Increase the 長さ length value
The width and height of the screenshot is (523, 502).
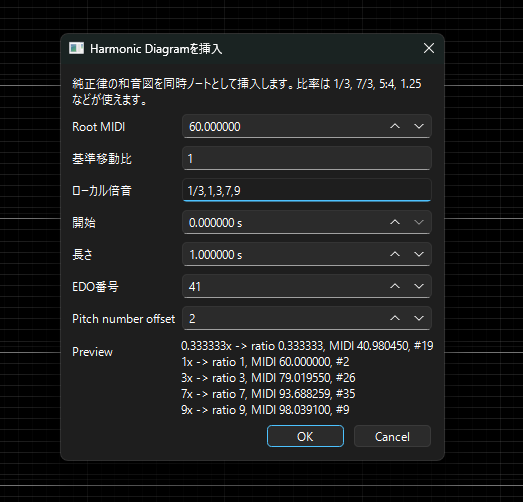click(x=395, y=254)
